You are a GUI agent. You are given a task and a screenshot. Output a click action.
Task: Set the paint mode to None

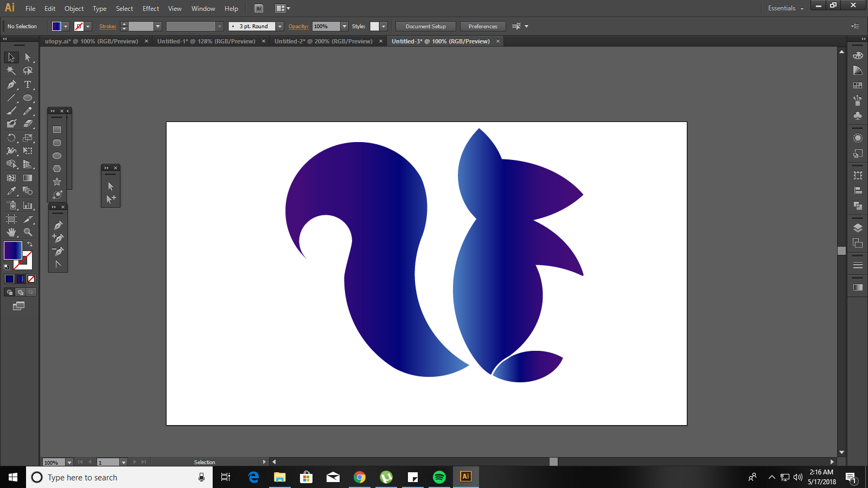tap(31, 279)
